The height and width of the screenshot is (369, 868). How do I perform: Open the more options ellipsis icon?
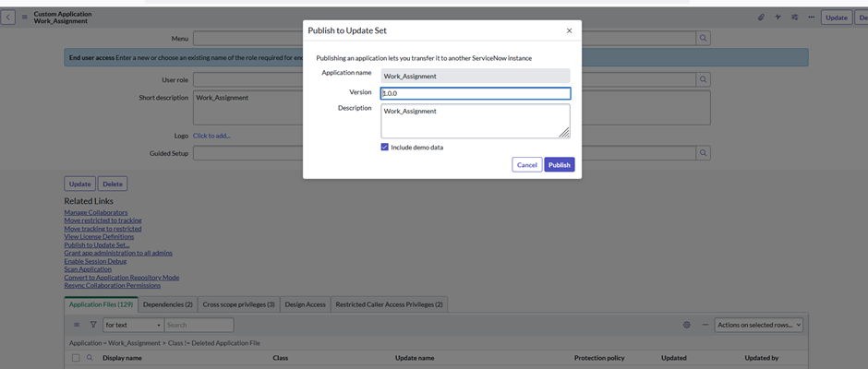tap(811, 17)
